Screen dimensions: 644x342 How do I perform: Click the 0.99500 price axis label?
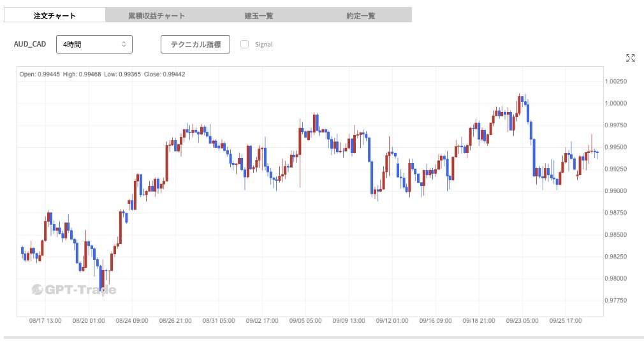(616, 147)
